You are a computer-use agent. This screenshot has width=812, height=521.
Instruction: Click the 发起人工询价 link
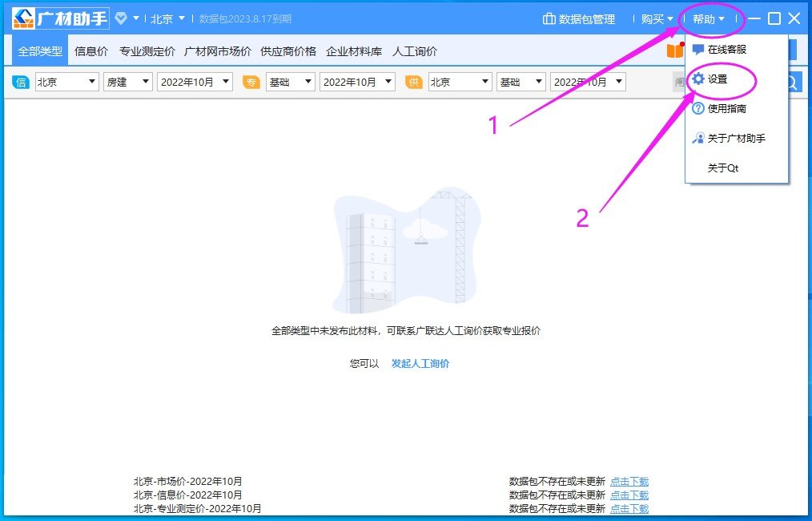point(421,363)
